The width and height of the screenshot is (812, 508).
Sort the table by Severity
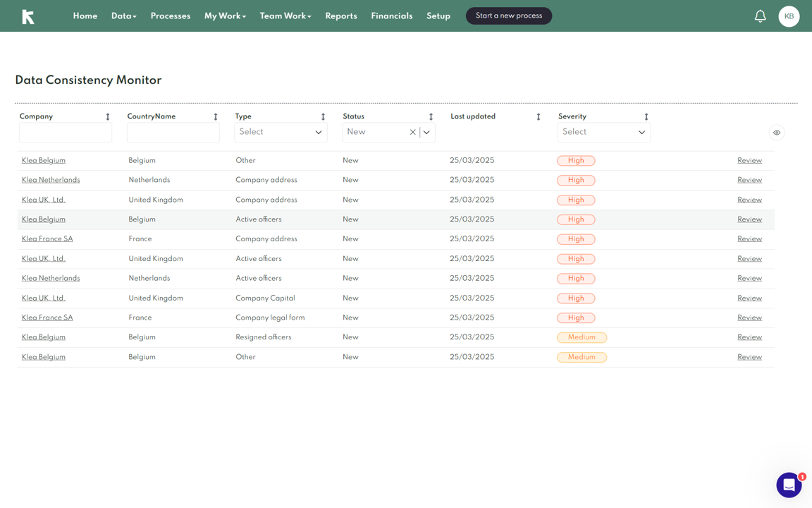(x=646, y=116)
